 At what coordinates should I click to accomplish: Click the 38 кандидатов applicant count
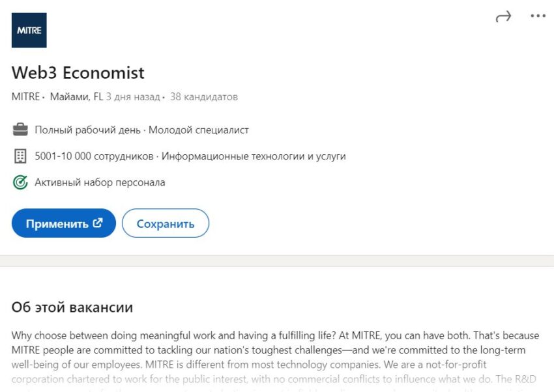click(204, 97)
